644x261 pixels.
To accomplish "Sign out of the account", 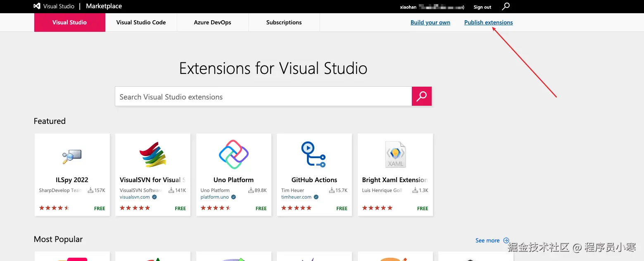I will coord(482,7).
